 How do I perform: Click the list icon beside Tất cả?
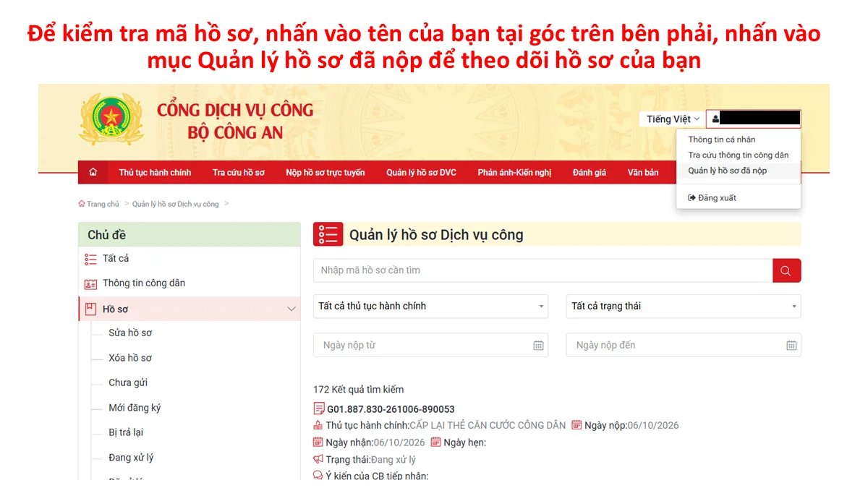pyautogui.click(x=90, y=259)
